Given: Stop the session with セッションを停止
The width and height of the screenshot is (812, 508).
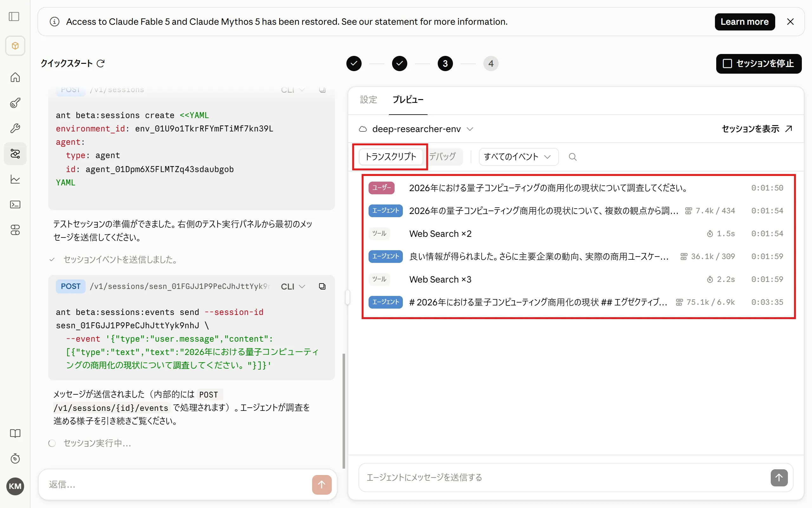Looking at the screenshot, I should pyautogui.click(x=758, y=63).
